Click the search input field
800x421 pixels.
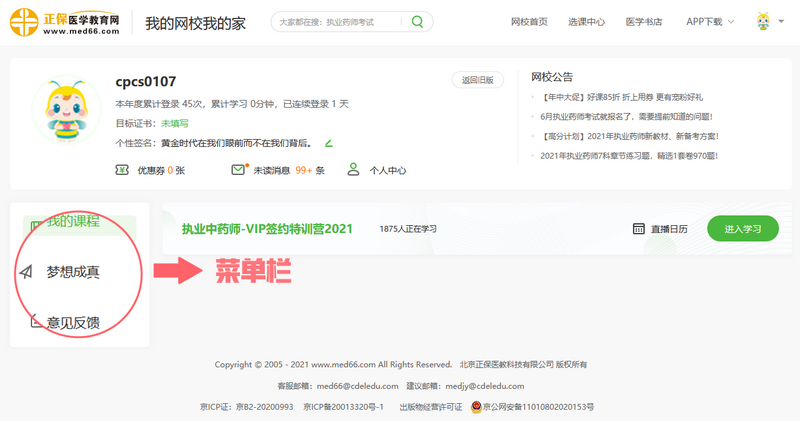(x=335, y=22)
